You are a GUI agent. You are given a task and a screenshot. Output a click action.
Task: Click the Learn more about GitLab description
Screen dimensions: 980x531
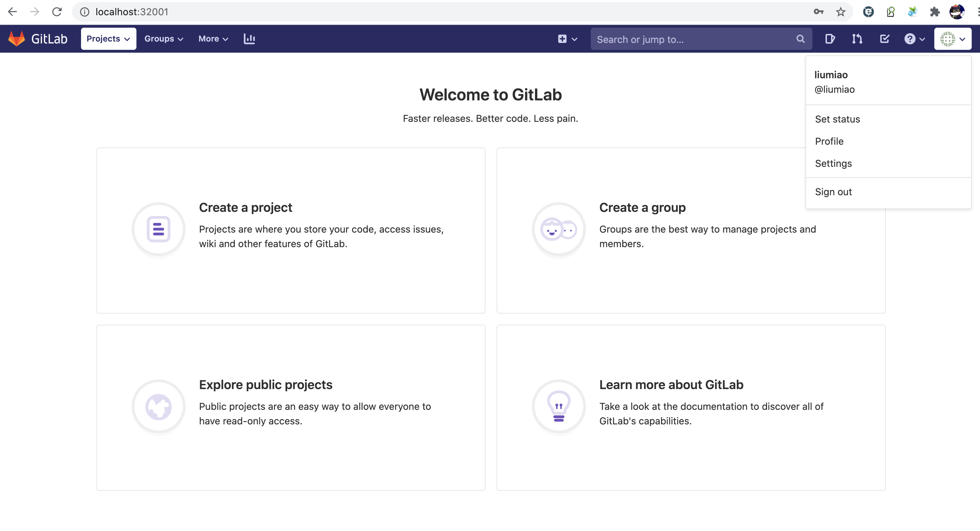click(x=711, y=414)
